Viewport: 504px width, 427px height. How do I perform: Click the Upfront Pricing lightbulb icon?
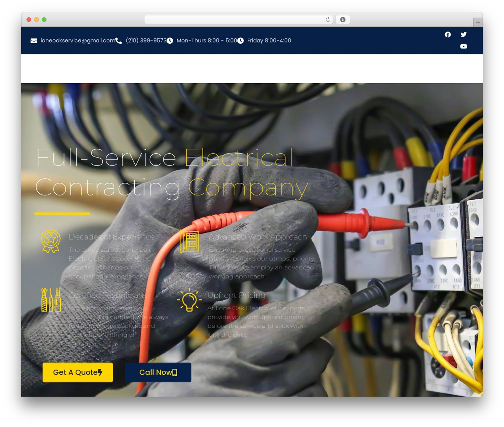point(189,300)
